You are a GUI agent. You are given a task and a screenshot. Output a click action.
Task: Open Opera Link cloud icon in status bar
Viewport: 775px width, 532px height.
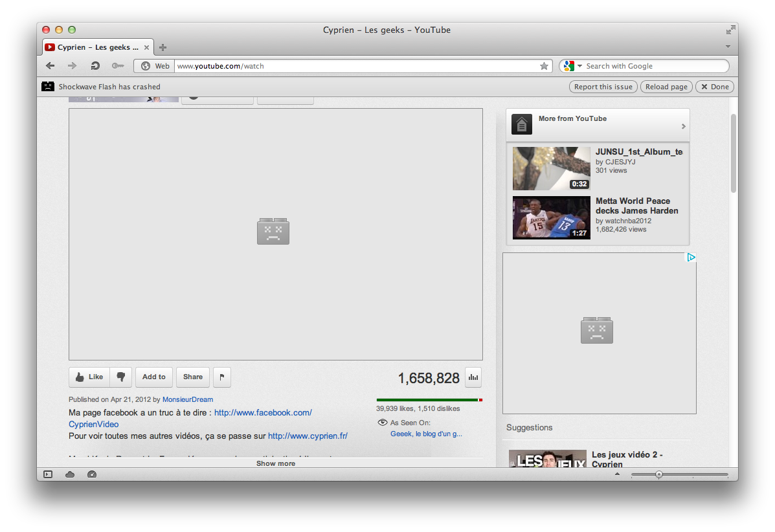70,474
